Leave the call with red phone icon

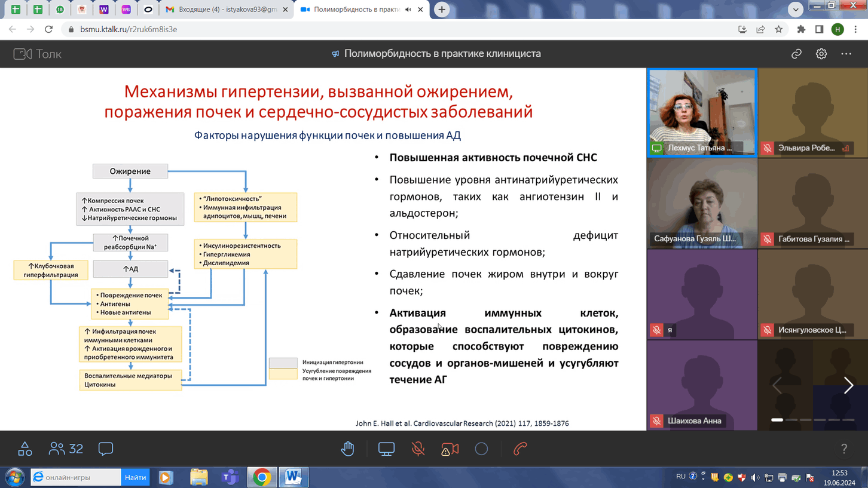[x=520, y=449]
